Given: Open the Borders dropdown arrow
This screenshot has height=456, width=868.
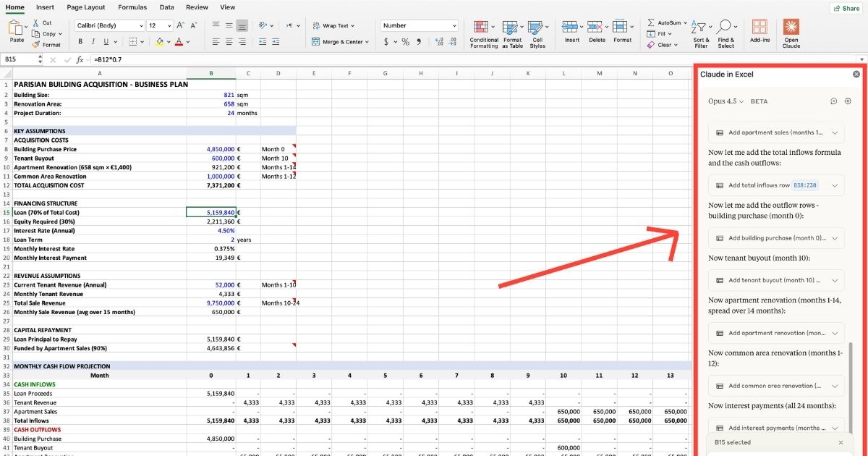Looking at the screenshot, I should (x=141, y=42).
